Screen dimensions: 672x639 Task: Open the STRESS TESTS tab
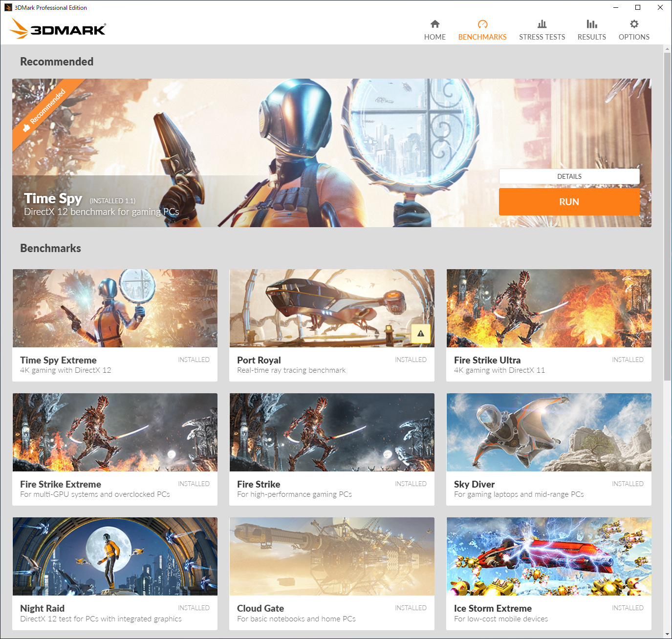click(542, 29)
